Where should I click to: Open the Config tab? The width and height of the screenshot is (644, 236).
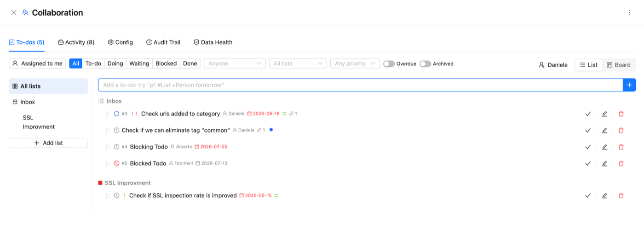pyautogui.click(x=121, y=42)
